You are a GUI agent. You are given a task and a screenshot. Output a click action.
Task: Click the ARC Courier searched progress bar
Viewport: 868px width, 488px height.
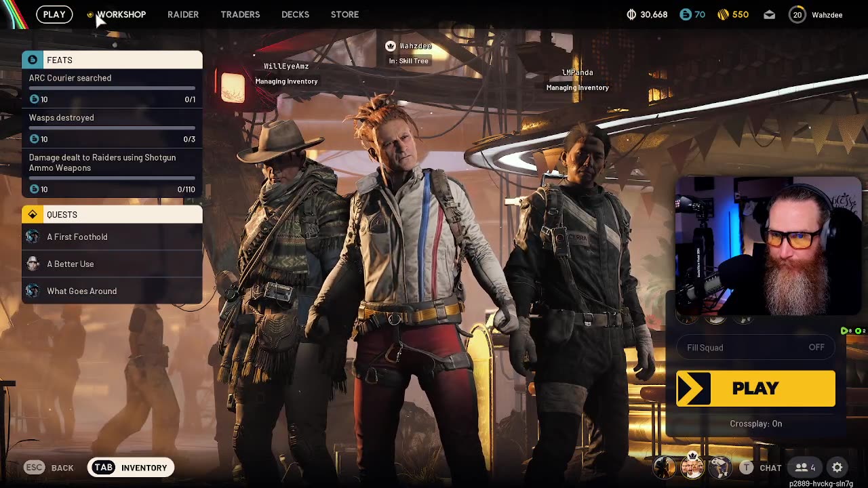point(112,88)
